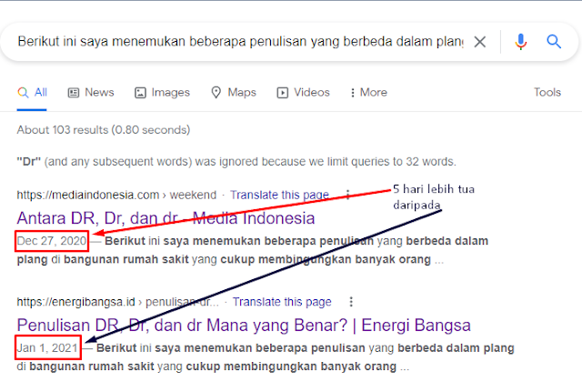Open the Videos tab

(x=303, y=93)
